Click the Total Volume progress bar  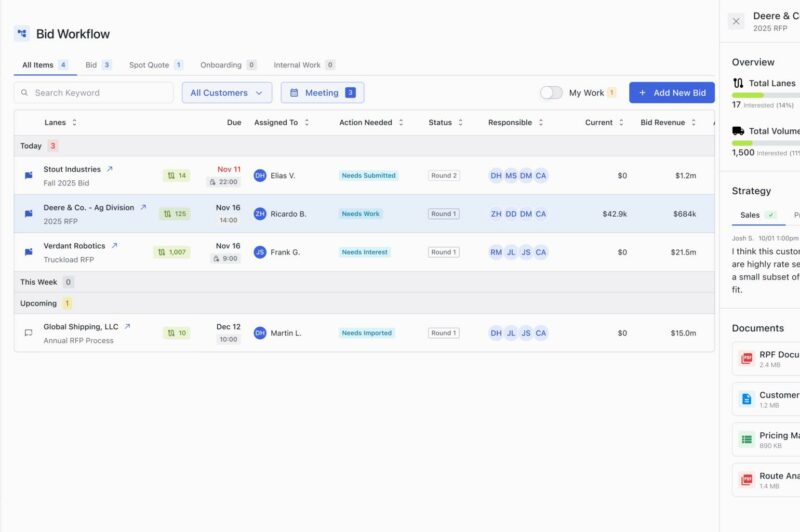pos(766,143)
